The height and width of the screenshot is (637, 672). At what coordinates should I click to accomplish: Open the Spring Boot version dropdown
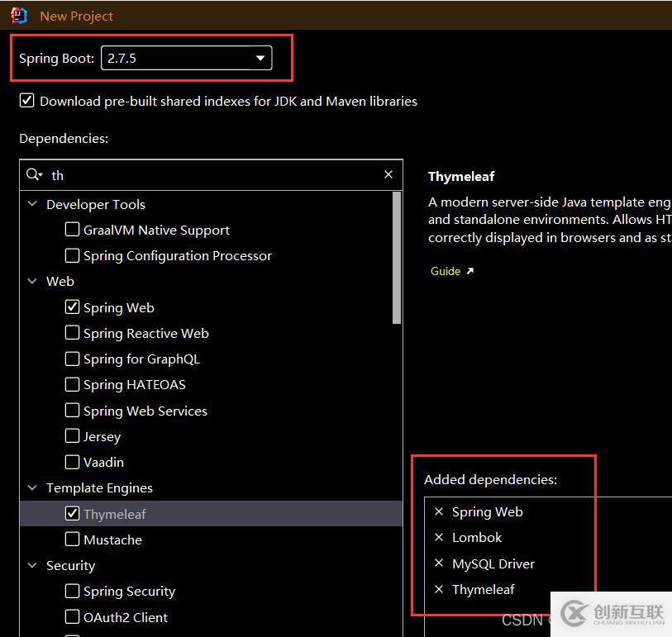260,58
